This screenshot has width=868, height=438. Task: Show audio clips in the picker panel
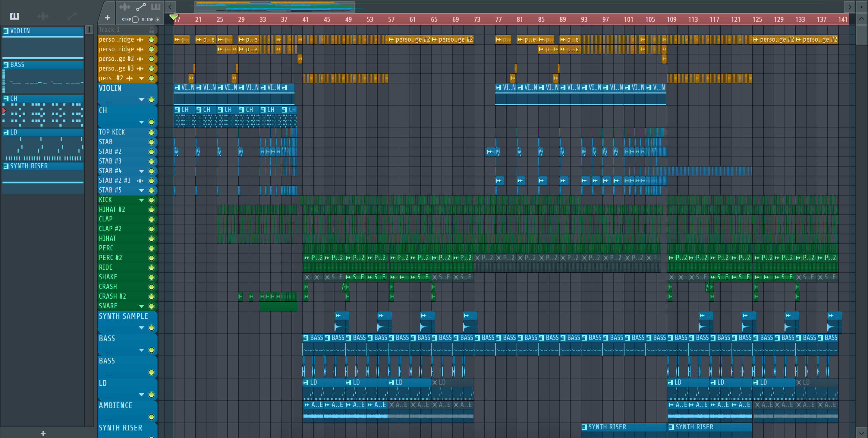tap(43, 16)
